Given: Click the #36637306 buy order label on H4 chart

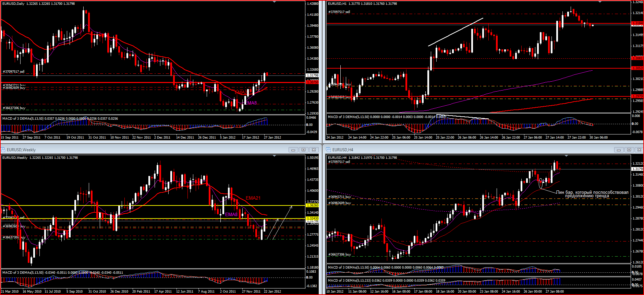Looking at the screenshot, I should click(340, 255).
